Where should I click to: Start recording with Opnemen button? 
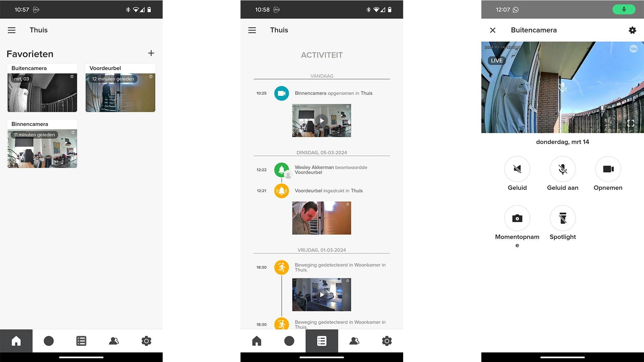(x=608, y=169)
